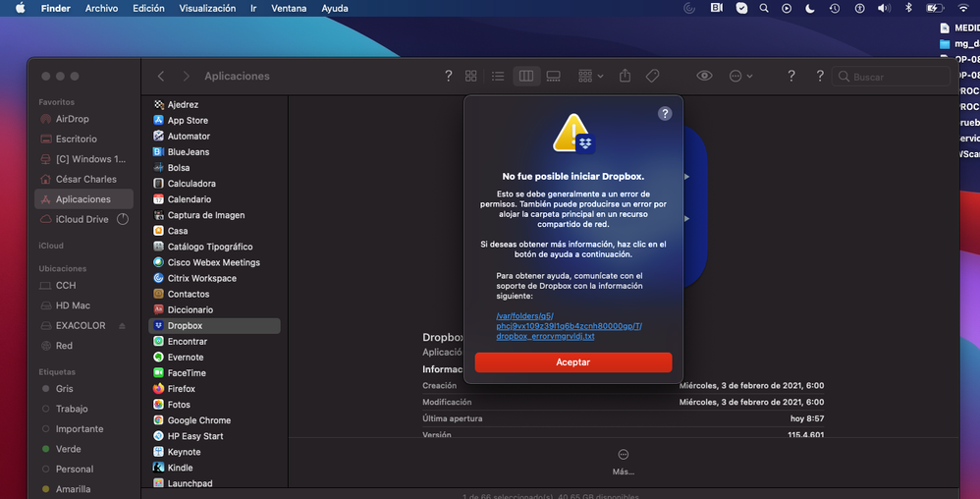Select Automator in applications list

click(214, 136)
